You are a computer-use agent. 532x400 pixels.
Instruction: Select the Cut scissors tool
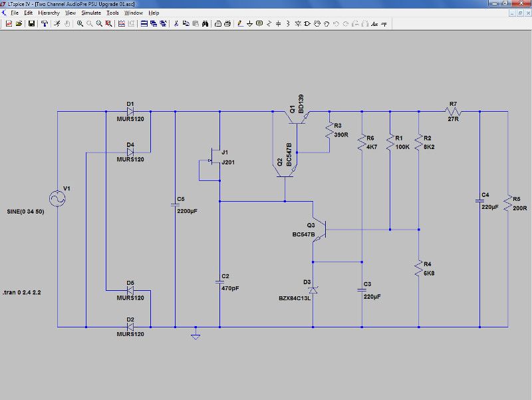click(176, 24)
